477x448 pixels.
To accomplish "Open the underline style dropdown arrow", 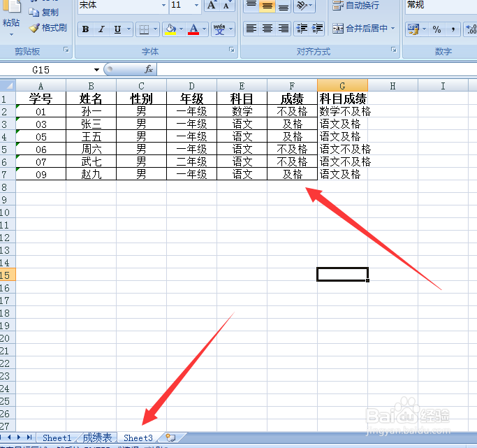I will click(129, 29).
